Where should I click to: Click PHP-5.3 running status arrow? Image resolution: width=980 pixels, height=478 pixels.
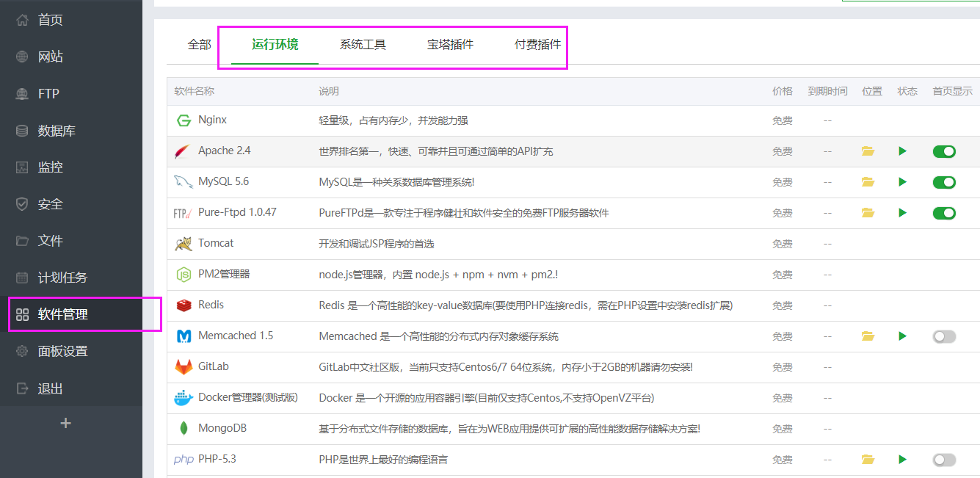click(903, 459)
